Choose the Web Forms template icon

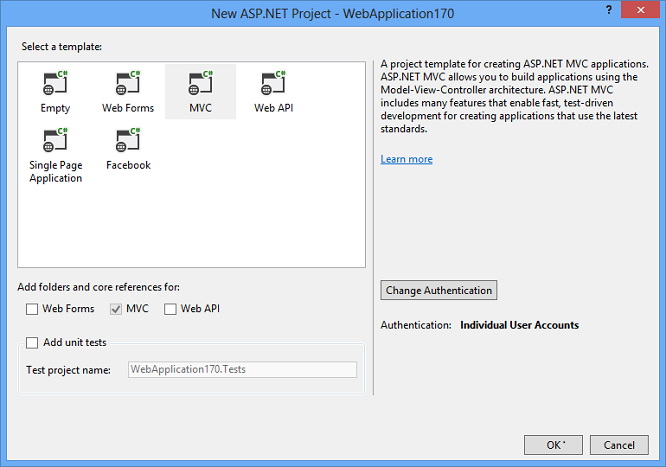pos(127,83)
